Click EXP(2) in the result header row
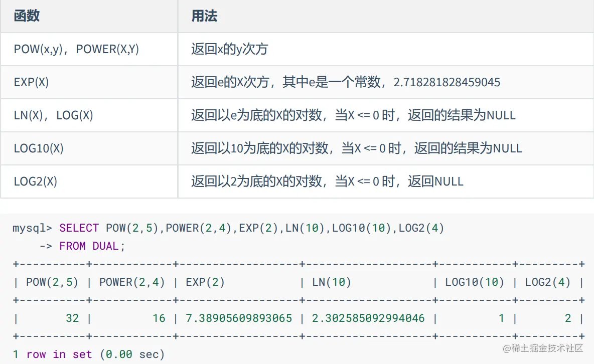594x364 pixels. [x=205, y=282]
